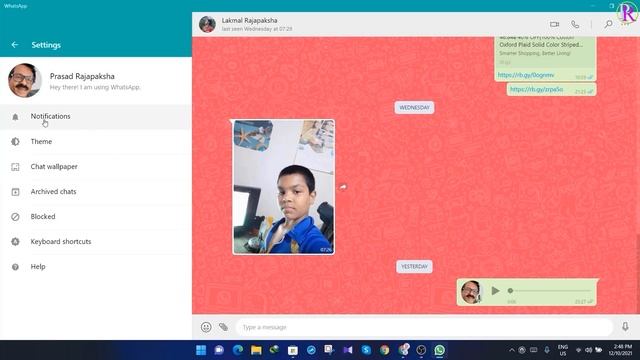Open Theme settings
The height and width of the screenshot is (360, 640).
coord(96,142)
